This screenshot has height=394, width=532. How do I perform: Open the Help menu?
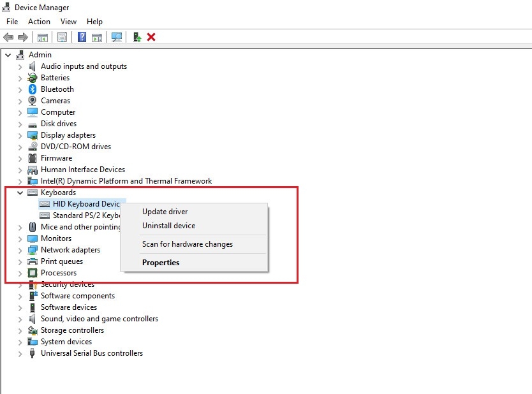point(94,22)
